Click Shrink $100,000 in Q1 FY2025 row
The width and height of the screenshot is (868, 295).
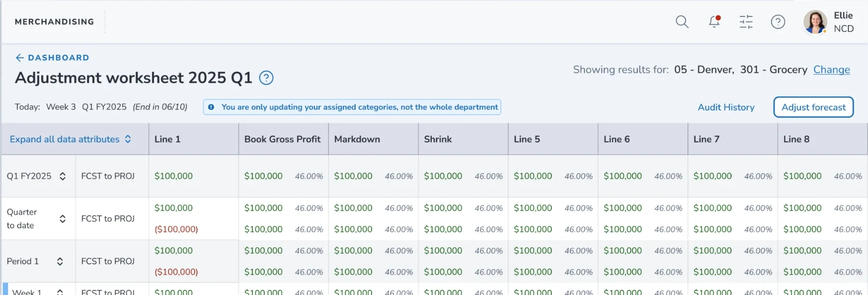(443, 176)
